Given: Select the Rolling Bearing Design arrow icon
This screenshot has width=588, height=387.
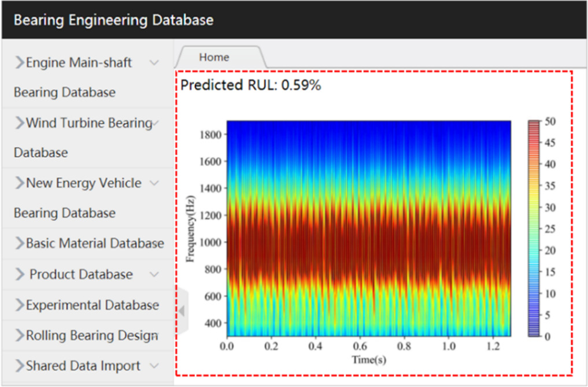Looking at the screenshot, I should coord(20,336).
